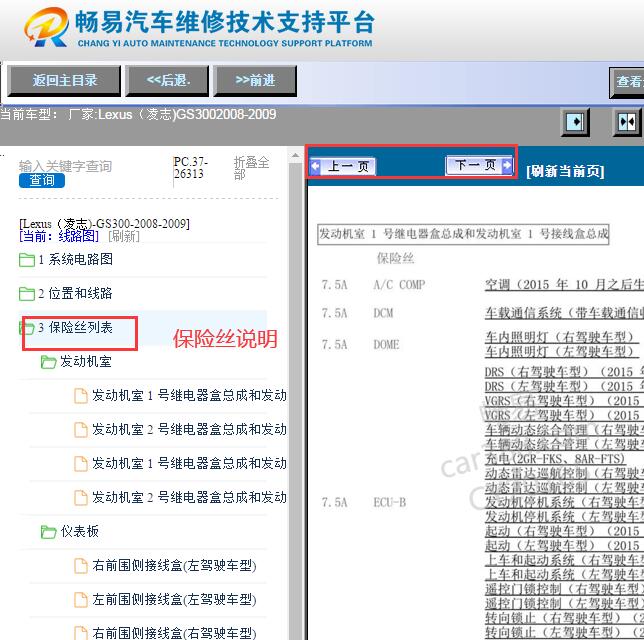Open 起动（右驾驶车型）link
The height and width of the screenshot is (640, 644).
click(x=564, y=531)
